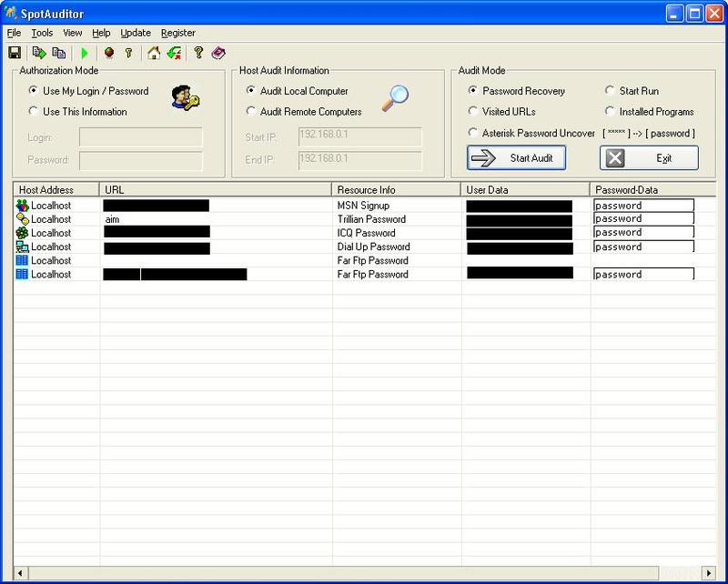Click the MSN butterfly icon on first row

[20, 206]
